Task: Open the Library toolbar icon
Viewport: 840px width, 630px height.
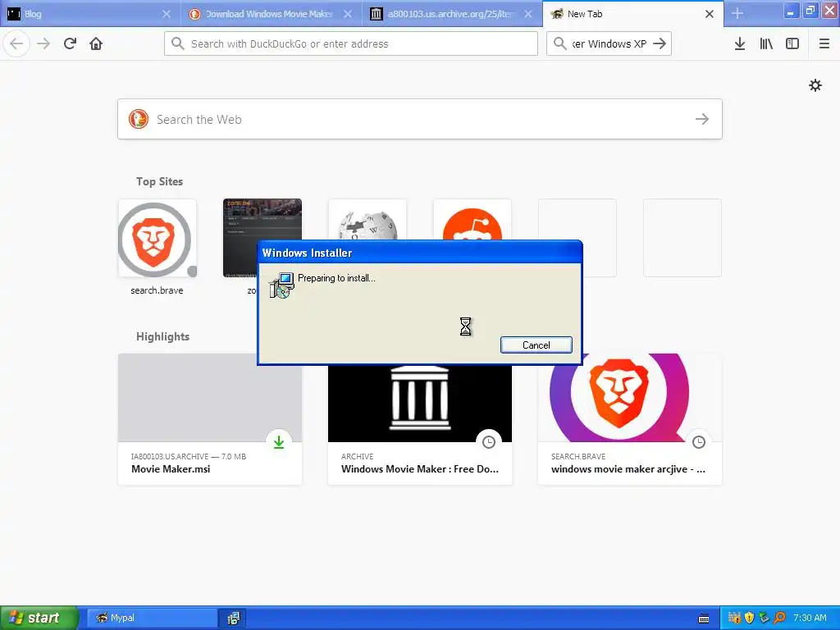Action: [766, 43]
